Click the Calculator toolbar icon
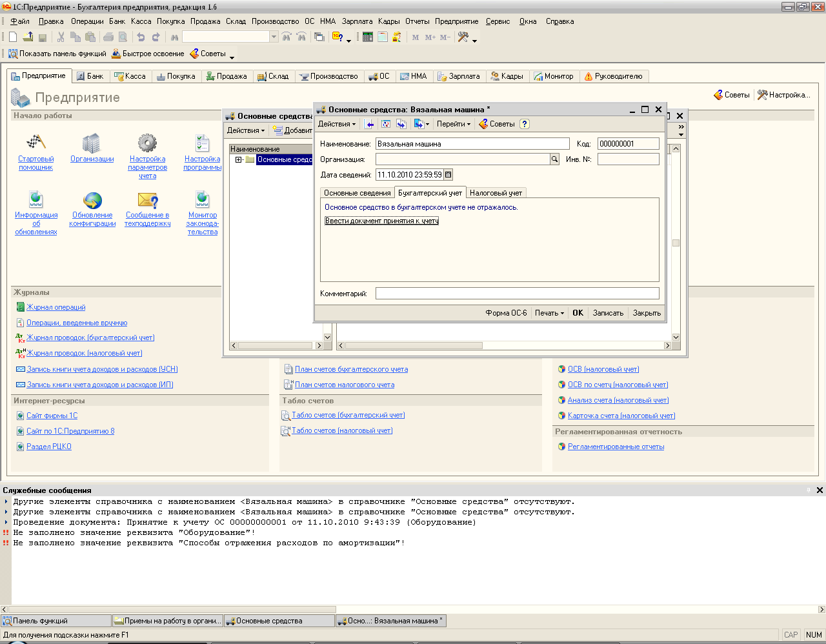Screen dimensions: 826x644 368,37
